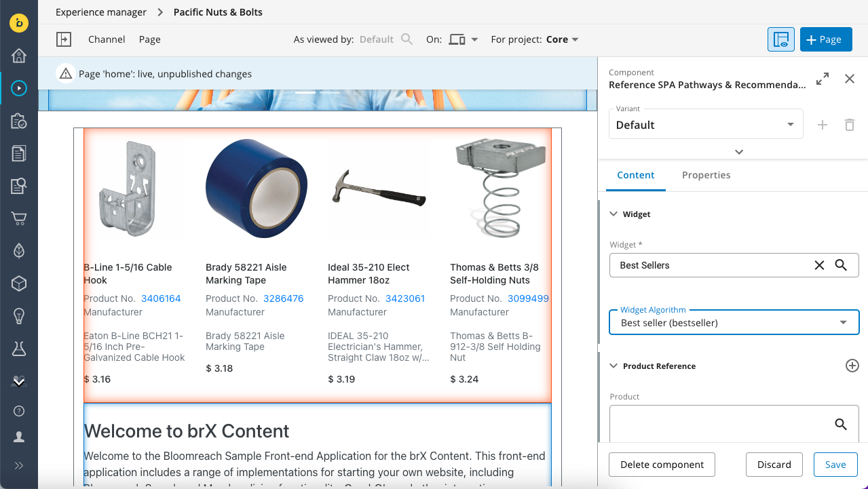Open product number 3406164 link
This screenshot has width=868, height=489.
pos(161,298)
